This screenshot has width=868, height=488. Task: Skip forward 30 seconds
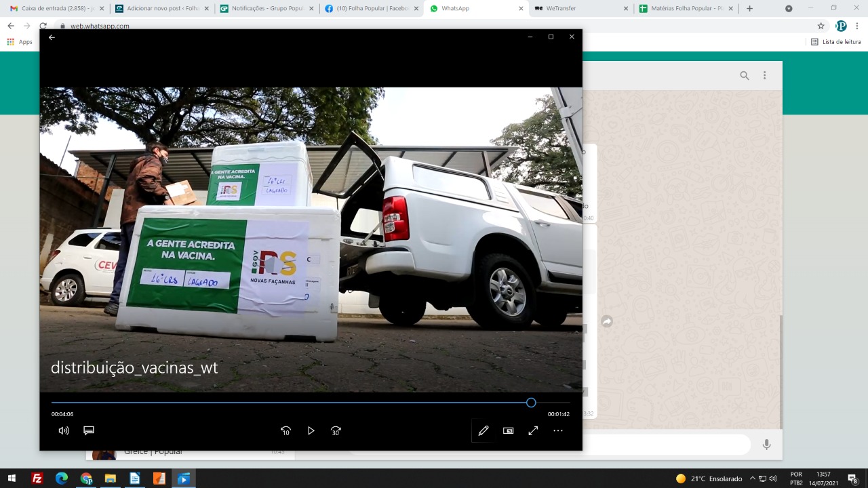(x=336, y=430)
